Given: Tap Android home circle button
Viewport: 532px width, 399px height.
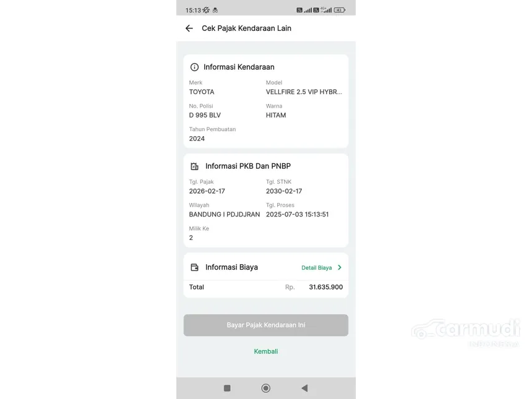Looking at the screenshot, I should coord(265,388).
